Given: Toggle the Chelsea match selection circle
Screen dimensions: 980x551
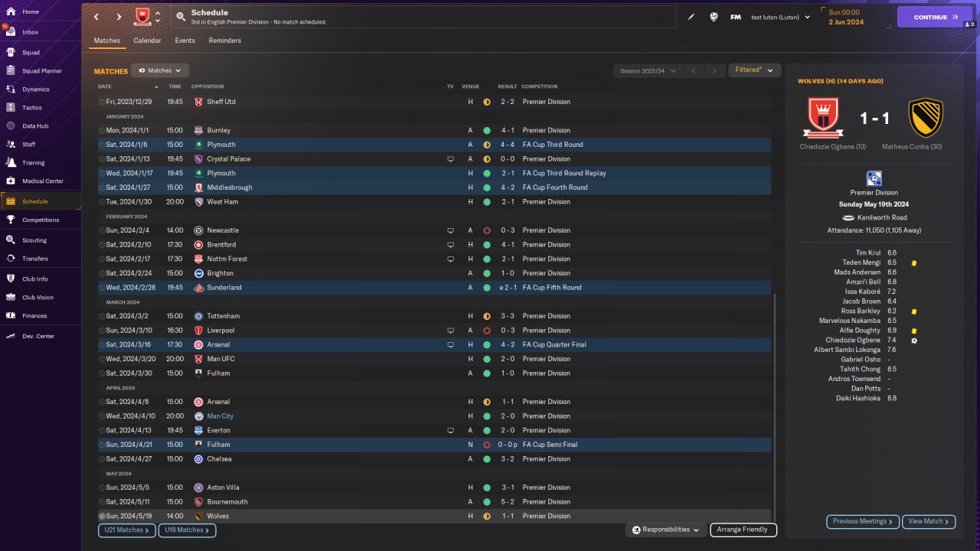Looking at the screenshot, I should pyautogui.click(x=102, y=459).
